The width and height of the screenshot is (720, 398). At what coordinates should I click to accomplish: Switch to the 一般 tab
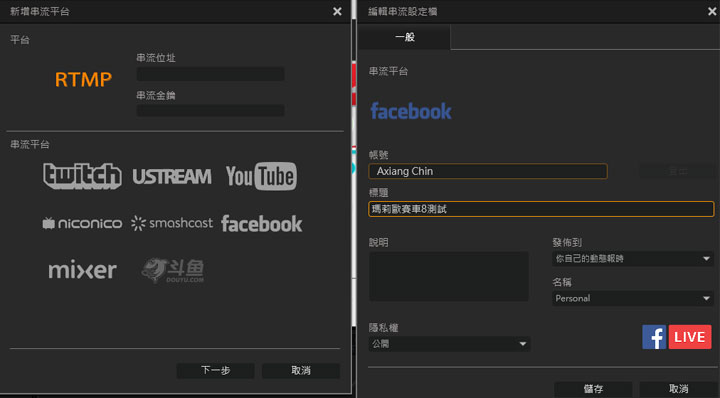[x=405, y=37]
